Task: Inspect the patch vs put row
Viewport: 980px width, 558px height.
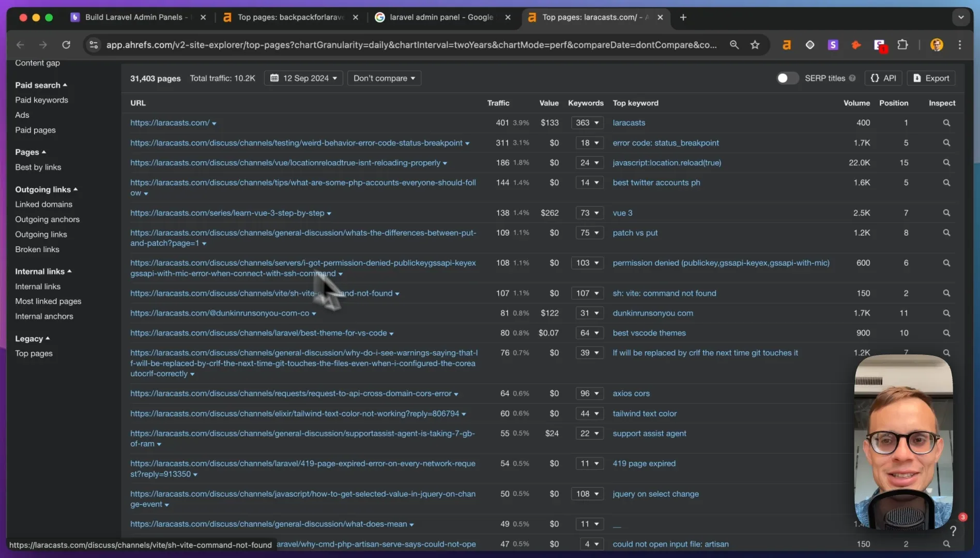Action: (946, 233)
